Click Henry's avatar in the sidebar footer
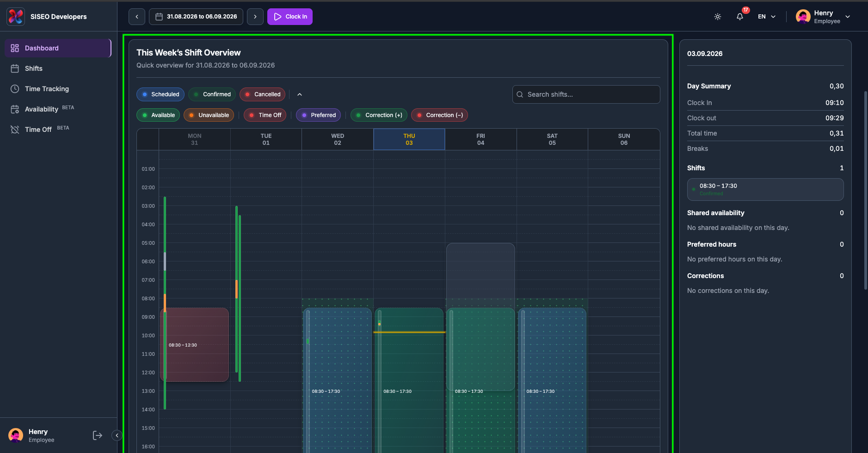 (16, 435)
